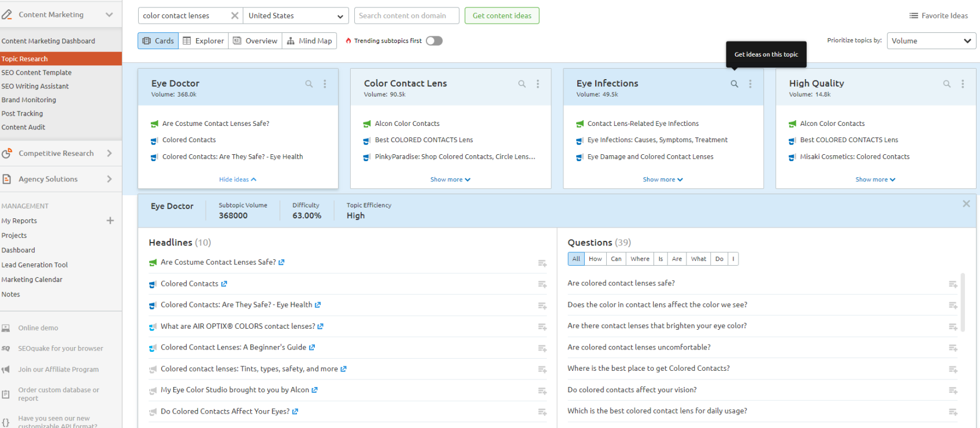Filter questions by 'Where'
The image size is (980, 428).
click(640, 259)
